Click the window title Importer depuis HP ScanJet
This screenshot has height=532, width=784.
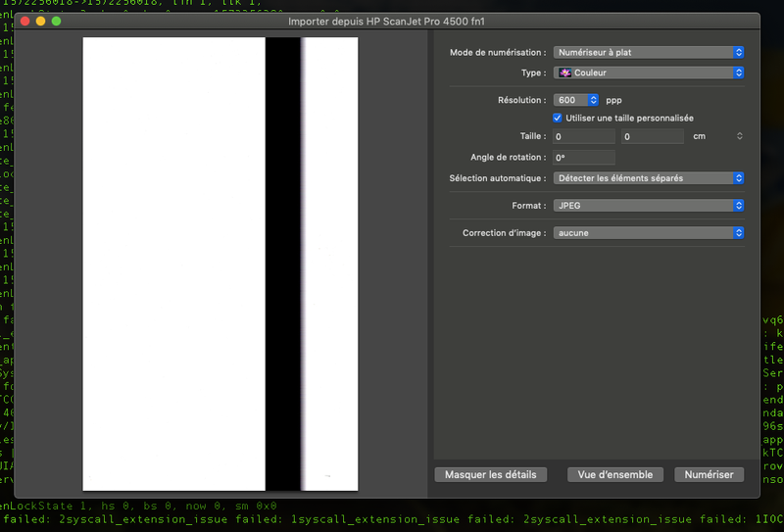click(x=386, y=22)
